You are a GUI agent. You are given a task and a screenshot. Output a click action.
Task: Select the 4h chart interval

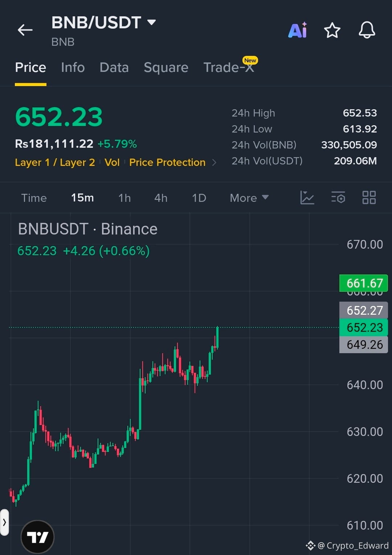pyautogui.click(x=161, y=198)
